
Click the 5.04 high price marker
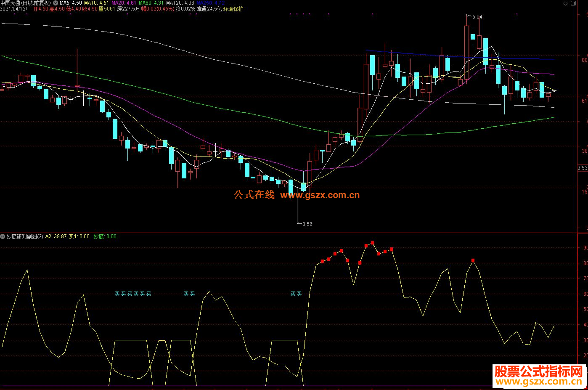coord(477,17)
